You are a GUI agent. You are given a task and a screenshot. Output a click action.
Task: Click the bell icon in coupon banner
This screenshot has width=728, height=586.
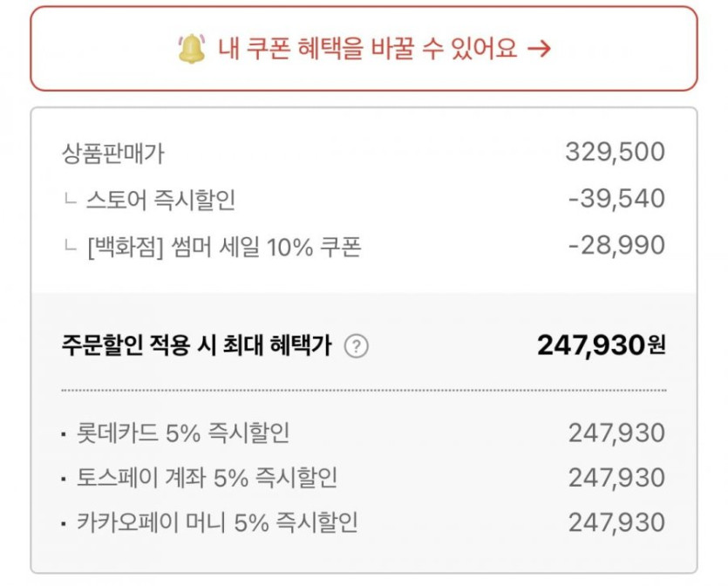click(191, 49)
